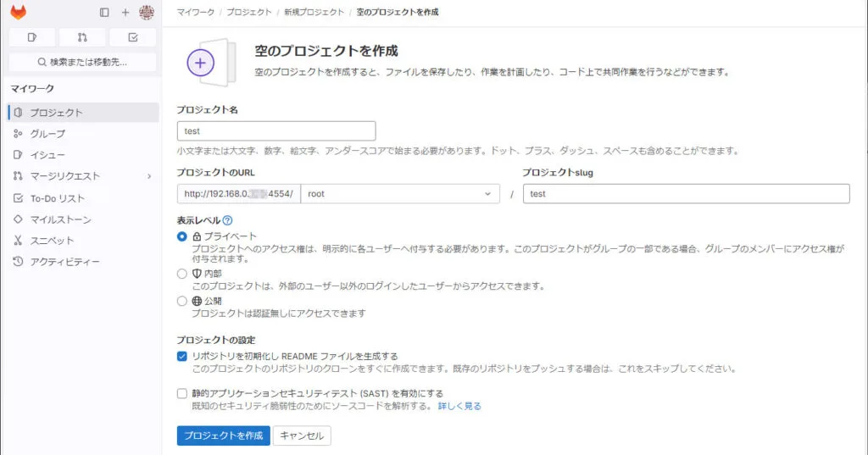Open the To-Do checkmark shortcut icon
The image size is (868, 455).
(132, 37)
